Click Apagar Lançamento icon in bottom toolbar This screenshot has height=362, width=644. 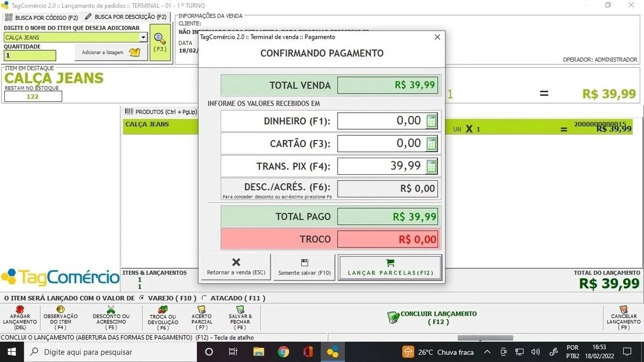20,310
